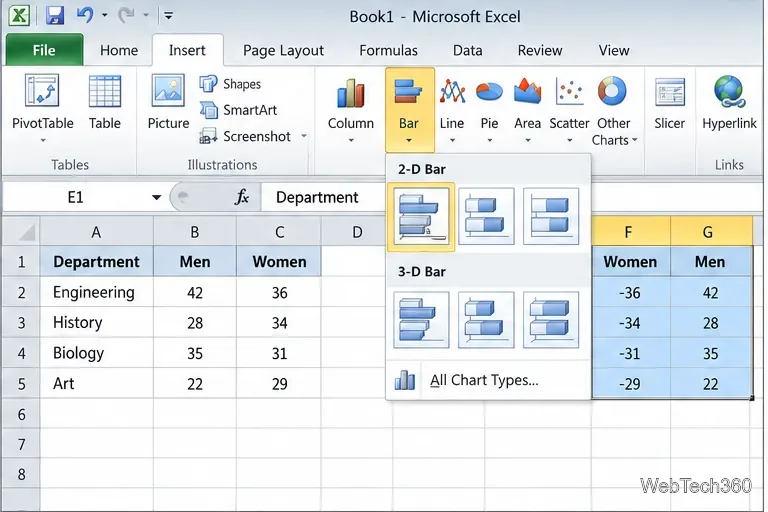
Task: Choose the 3-D Clustered Bar chart
Action: [421, 320]
